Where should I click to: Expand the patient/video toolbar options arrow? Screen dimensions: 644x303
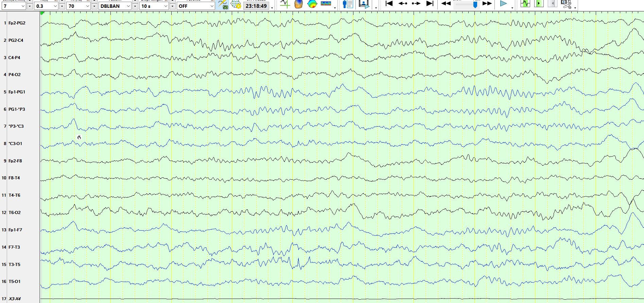376,7
